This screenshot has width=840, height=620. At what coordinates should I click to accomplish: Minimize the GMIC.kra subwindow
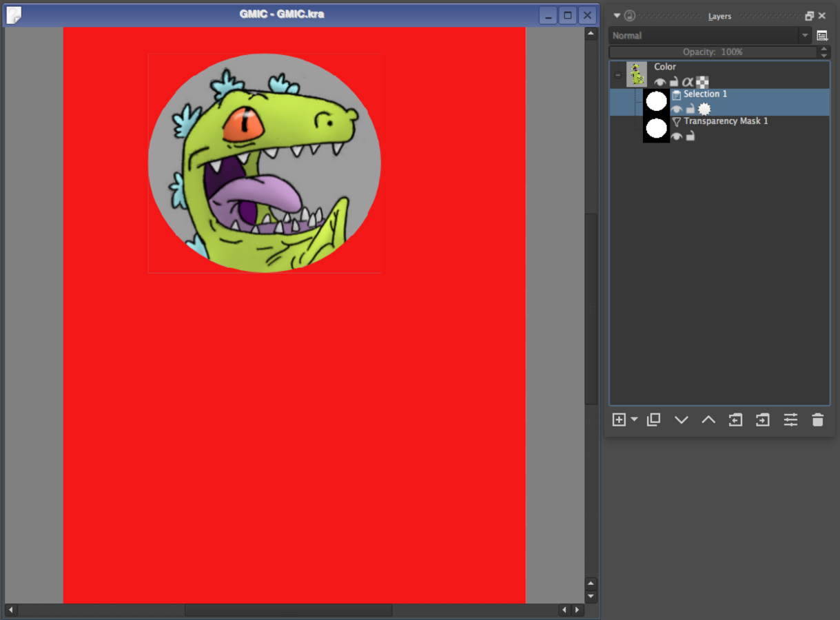click(x=548, y=15)
